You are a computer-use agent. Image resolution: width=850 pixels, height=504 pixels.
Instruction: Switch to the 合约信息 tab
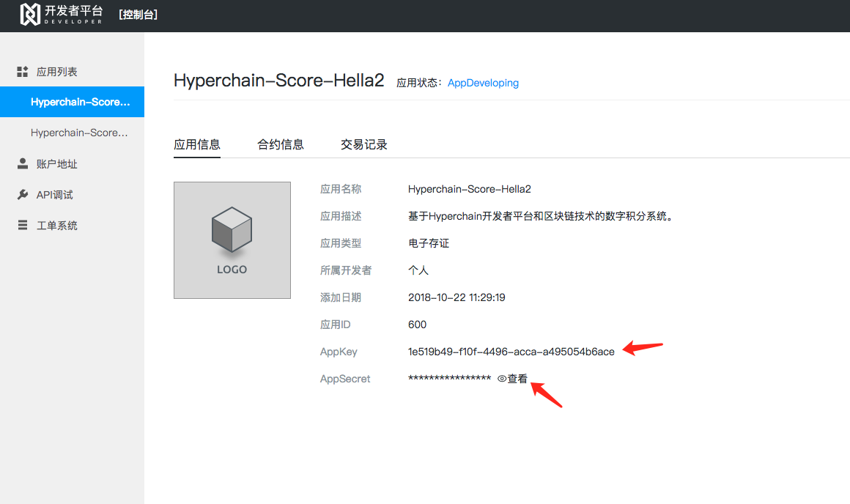point(280,145)
